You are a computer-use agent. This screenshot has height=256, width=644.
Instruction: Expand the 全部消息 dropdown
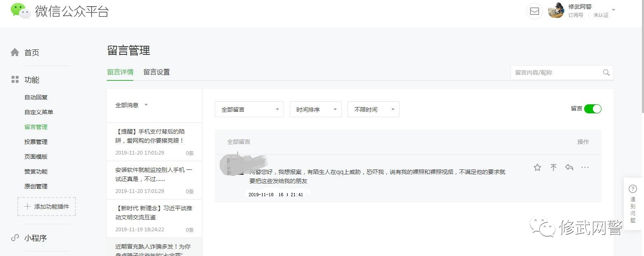[131, 105]
